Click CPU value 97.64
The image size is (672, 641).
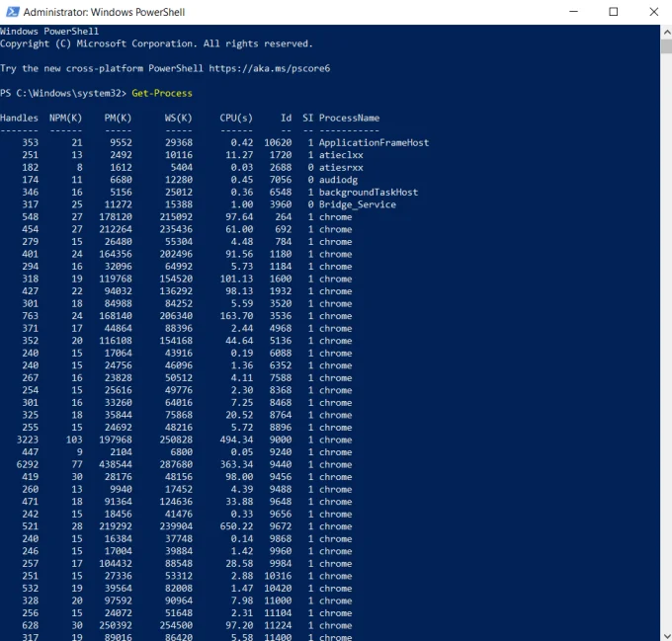click(x=239, y=217)
